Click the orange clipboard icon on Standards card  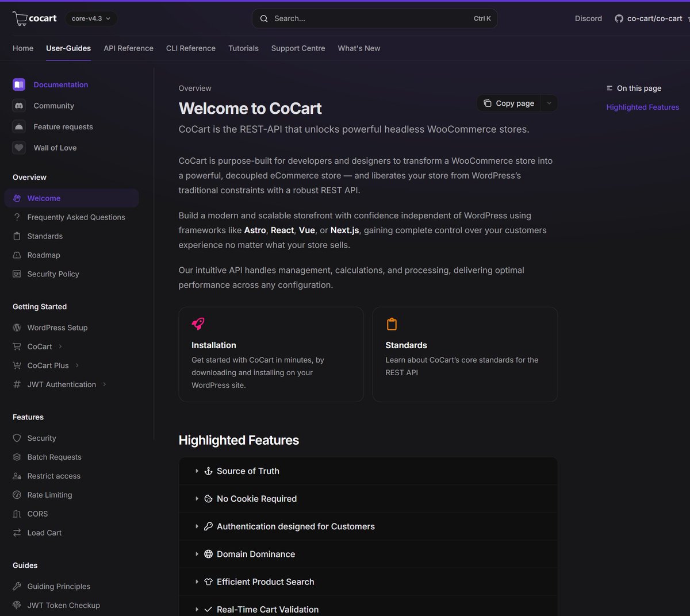392,324
